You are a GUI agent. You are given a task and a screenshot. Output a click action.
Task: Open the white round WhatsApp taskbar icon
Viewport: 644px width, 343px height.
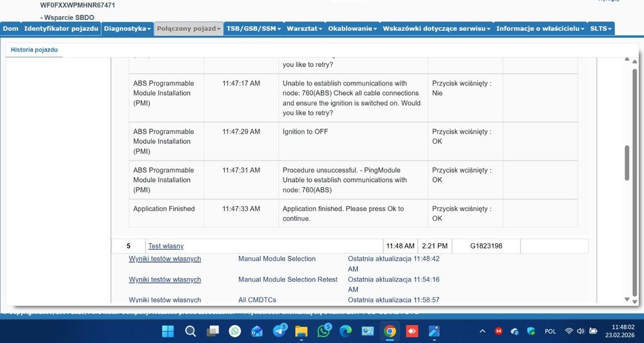235,331
